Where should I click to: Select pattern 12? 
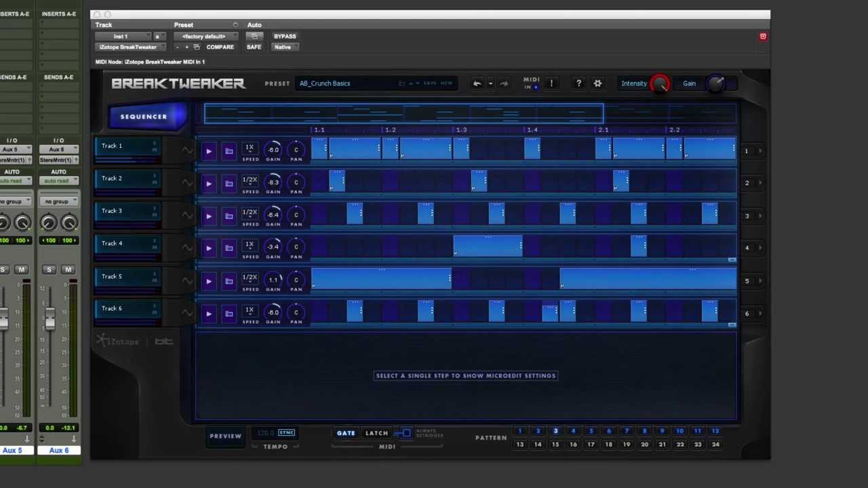[x=715, y=431]
